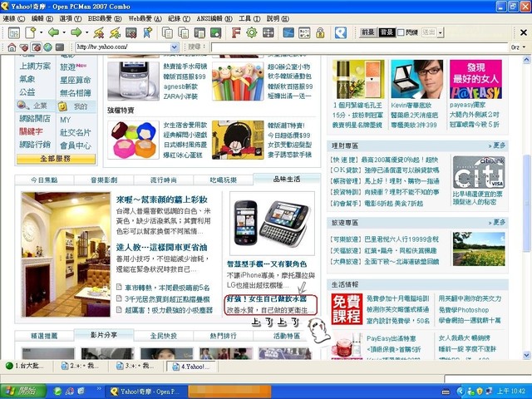Open the ANSI編輯 menu
Screen dimensions: 532x399
pos(214,18)
